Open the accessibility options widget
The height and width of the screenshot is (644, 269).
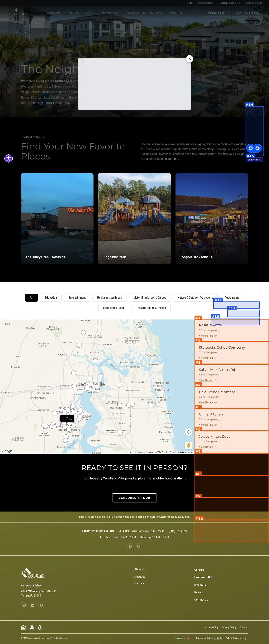9,158
